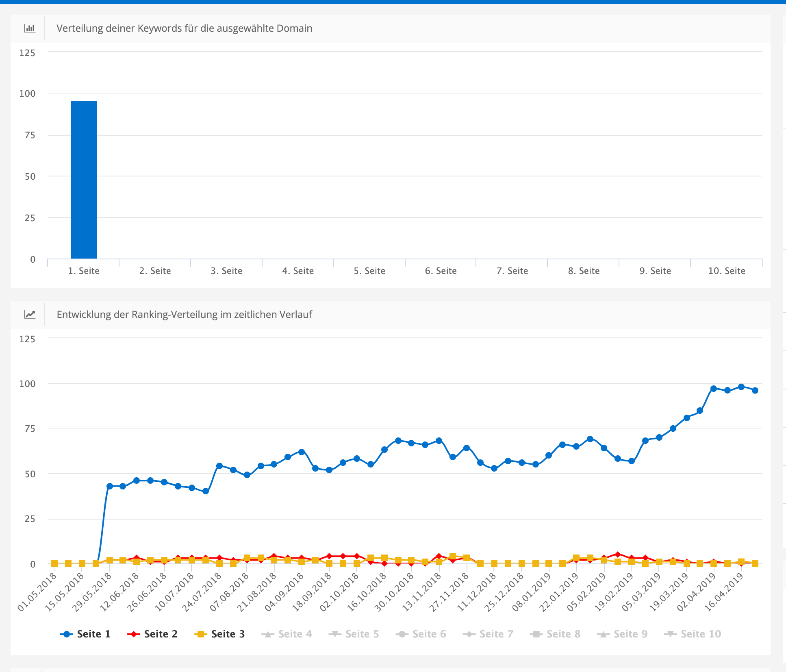Click the bar chart icon beside the Verteilung heading

[x=30, y=28]
